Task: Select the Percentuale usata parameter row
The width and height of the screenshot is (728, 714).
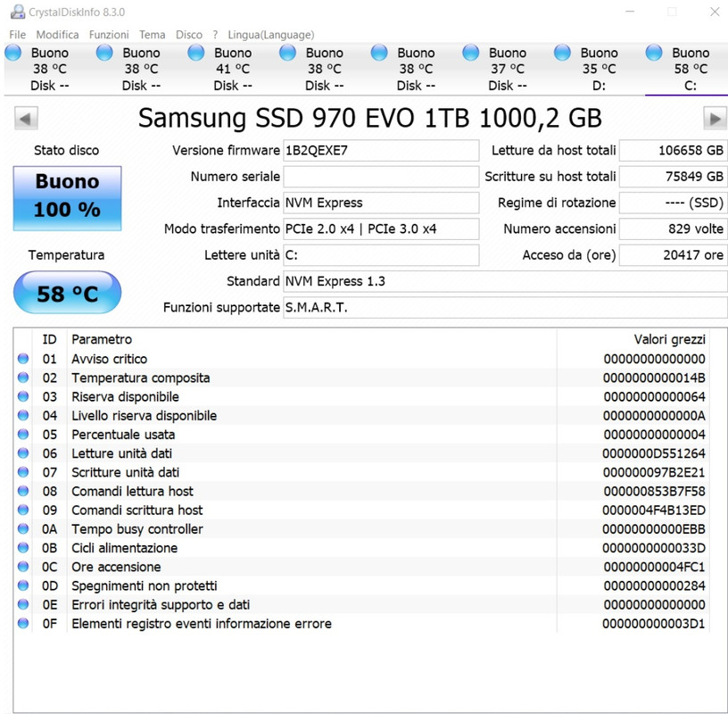Action: [362, 435]
